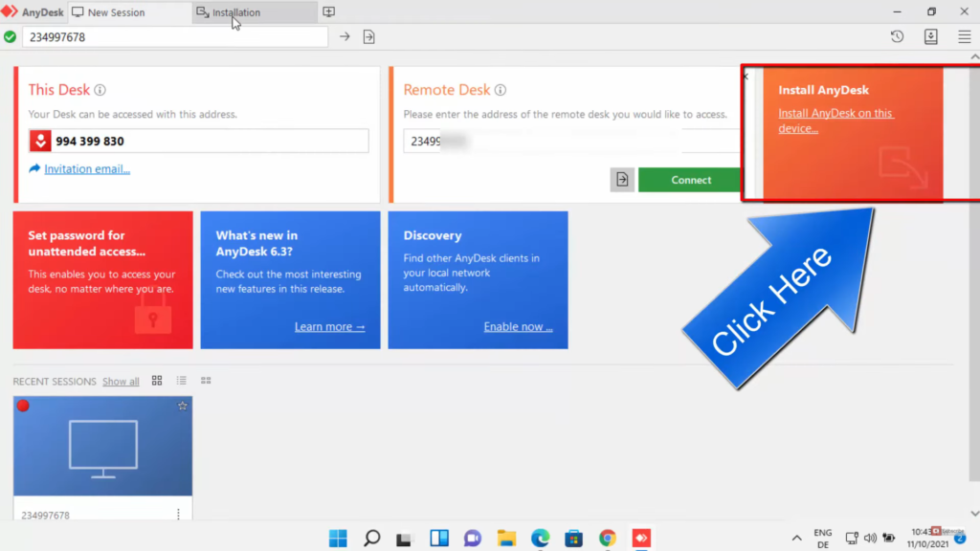Open a new tab with plus icon

coord(329,12)
